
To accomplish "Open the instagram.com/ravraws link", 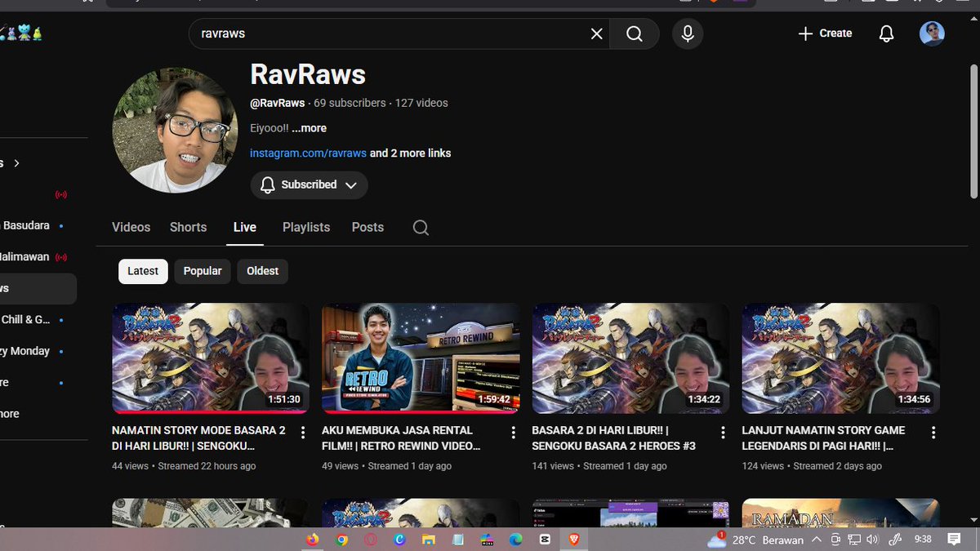I will click(x=308, y=153).
